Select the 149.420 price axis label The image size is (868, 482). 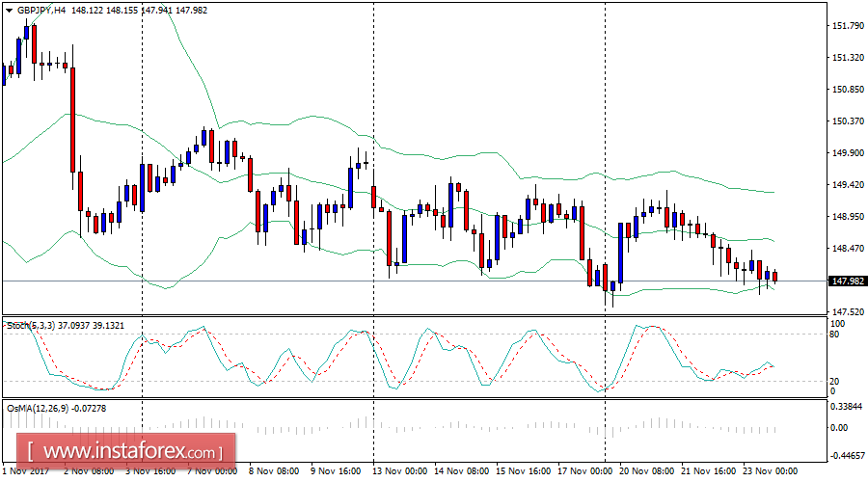848,185
